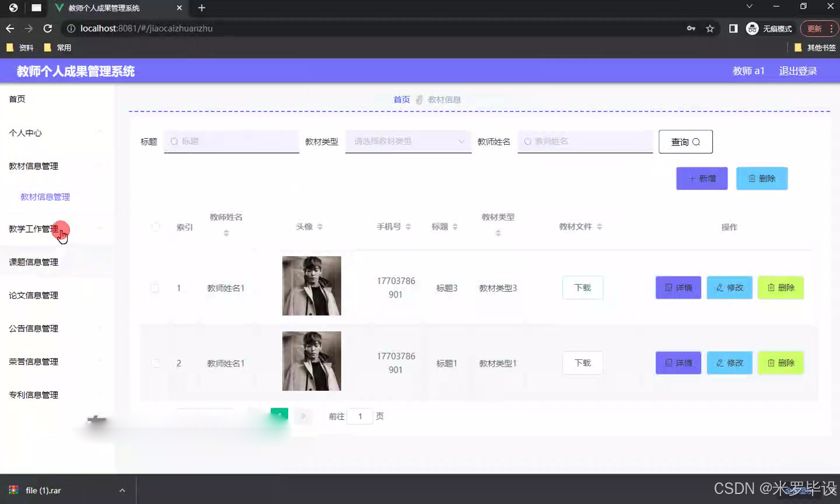The height and width of the screenshot is (504, 840).
Task: Click 退出登录 in the top bar
Action: (x=797, y=71)
